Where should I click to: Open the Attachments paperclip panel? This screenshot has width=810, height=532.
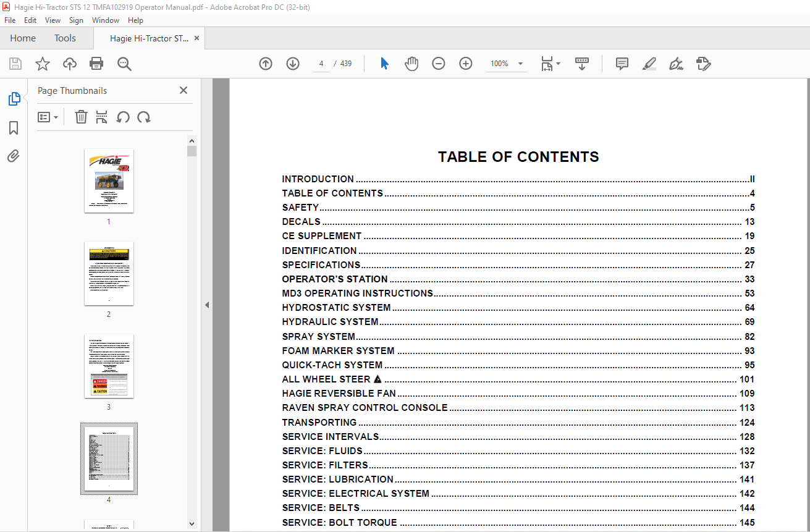[14, 156]
